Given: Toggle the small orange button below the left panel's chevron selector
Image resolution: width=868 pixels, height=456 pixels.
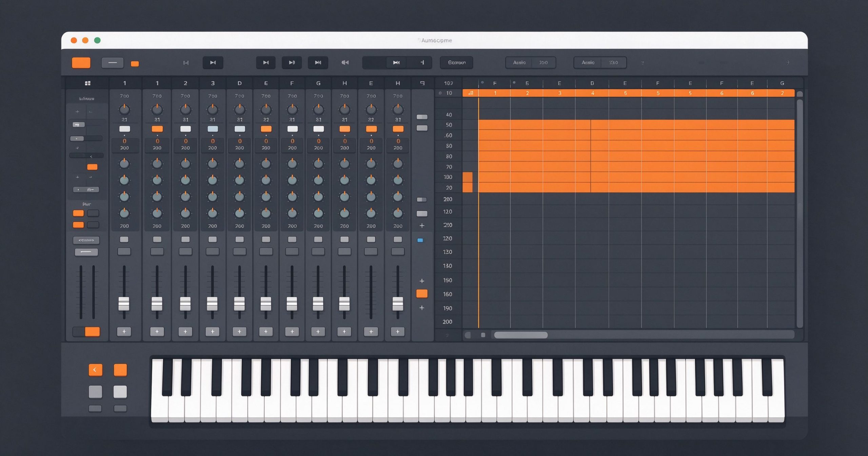Looking at the screenshot, I should (92, 167).
